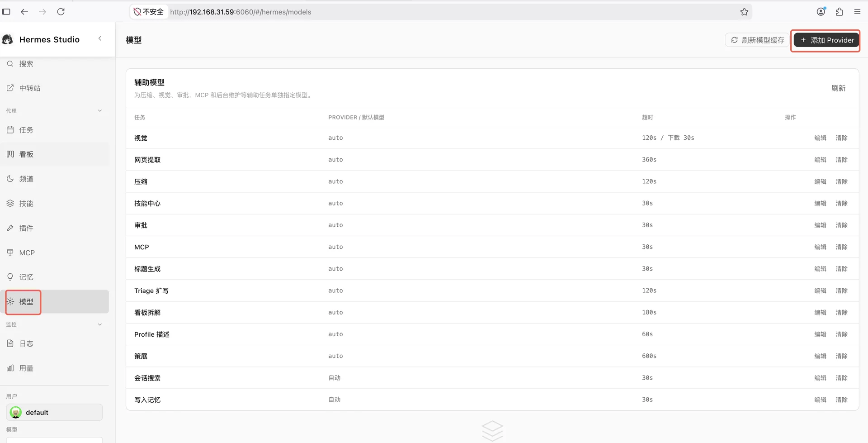868x443 pixels.
Task: Collapse the Hermes Studio sidebar chevron
Action: coord(100,39)
